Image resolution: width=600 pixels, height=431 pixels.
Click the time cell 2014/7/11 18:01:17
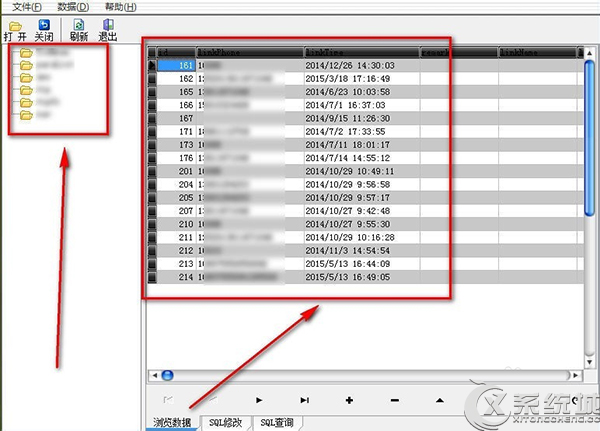click(x=362, y=145)
